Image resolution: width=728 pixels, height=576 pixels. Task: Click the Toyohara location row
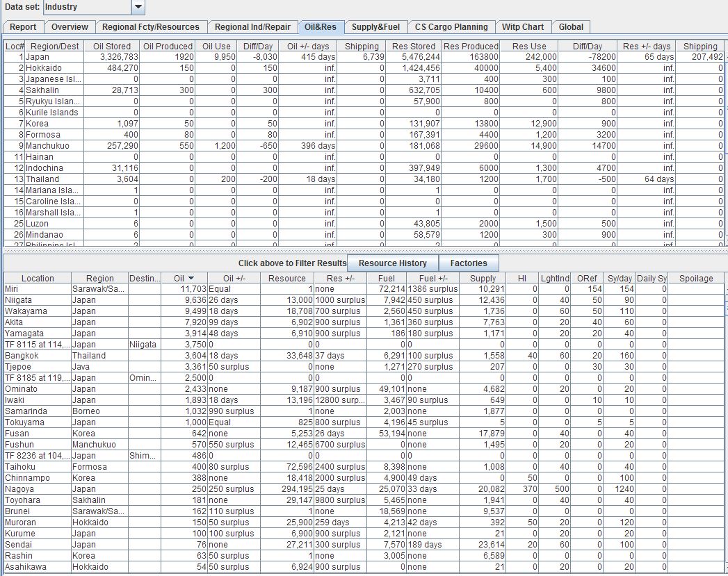[364, 500]
